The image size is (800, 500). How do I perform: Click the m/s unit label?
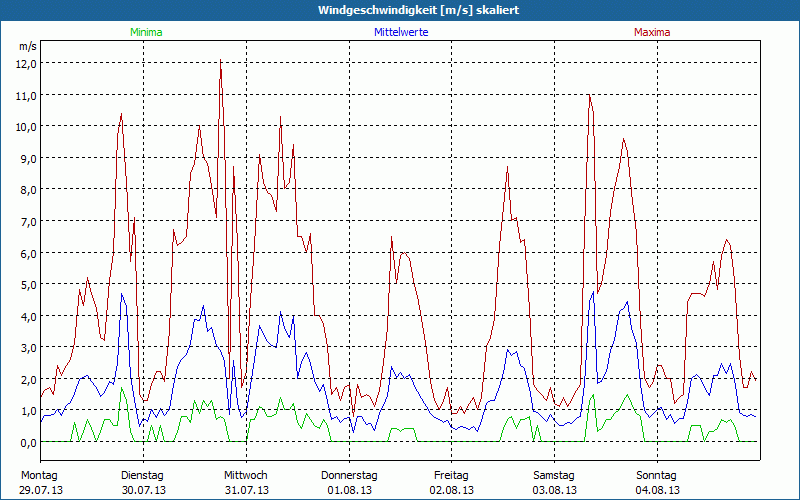point(27,46)
